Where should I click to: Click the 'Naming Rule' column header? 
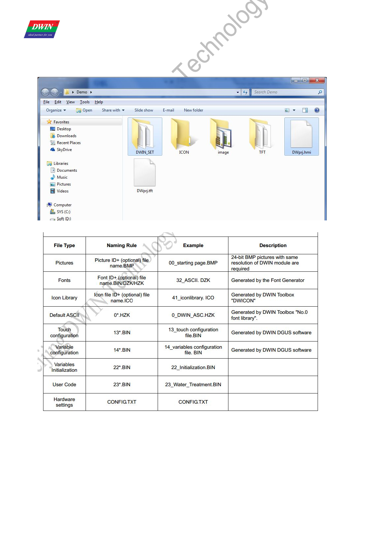[x=122, y=245]
